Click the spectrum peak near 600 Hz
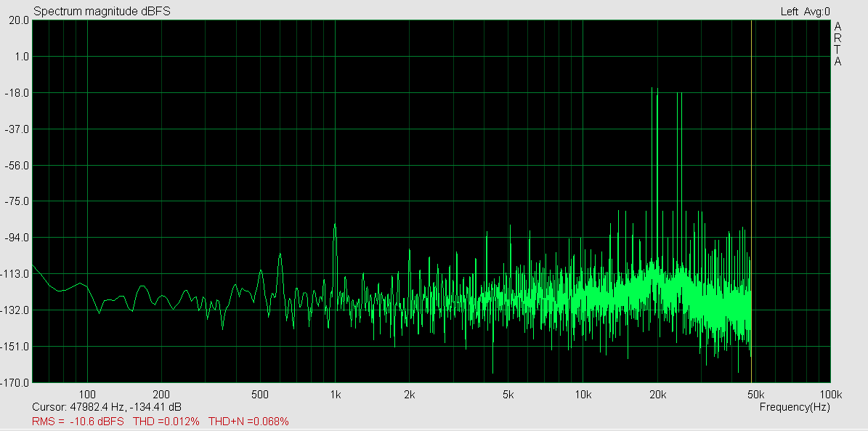 (x=280, y=255)
